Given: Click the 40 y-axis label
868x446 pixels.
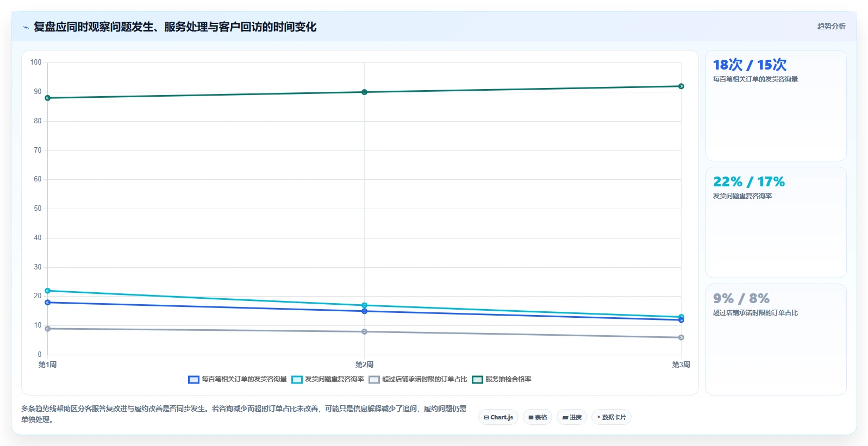Looking at the screenshot, I should tap(38, 238).
